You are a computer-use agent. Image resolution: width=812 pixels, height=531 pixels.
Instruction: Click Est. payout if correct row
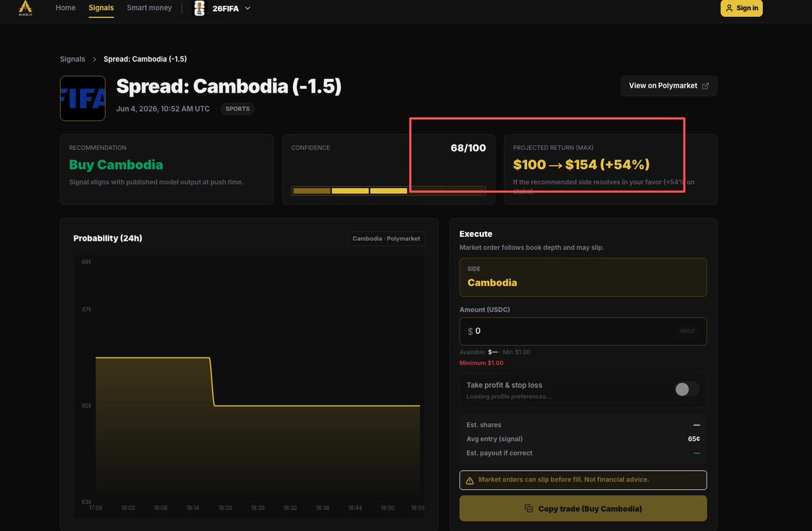[583, 453]
